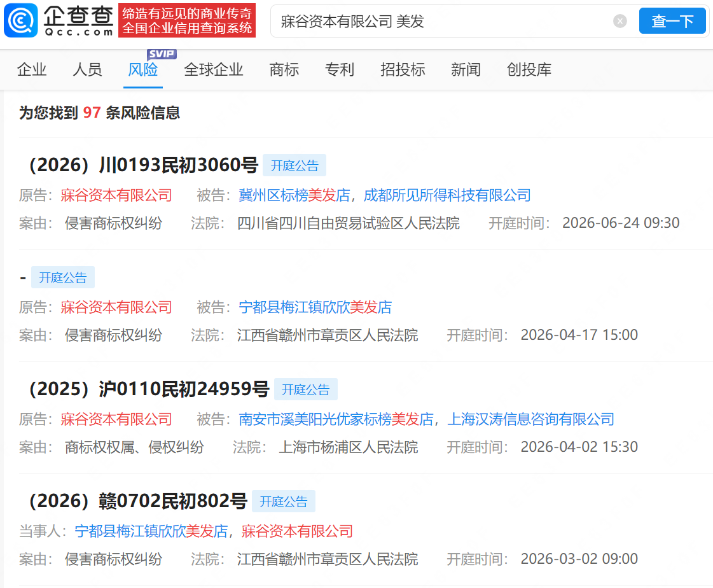Open case (2026)赣0702民初802号
The height and width of the screenshot is (588, 713).
pos(138,501)
